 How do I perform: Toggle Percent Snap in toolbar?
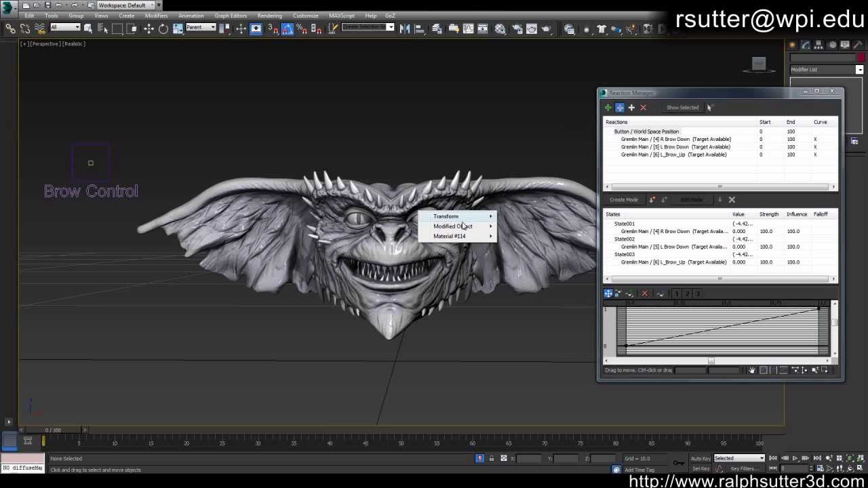[301, 28]
